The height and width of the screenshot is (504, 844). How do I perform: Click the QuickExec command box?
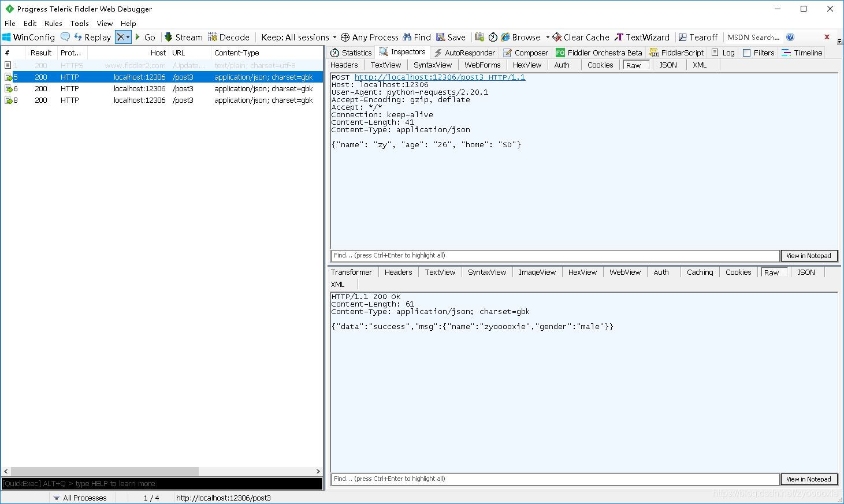click(x=162, y=484)
